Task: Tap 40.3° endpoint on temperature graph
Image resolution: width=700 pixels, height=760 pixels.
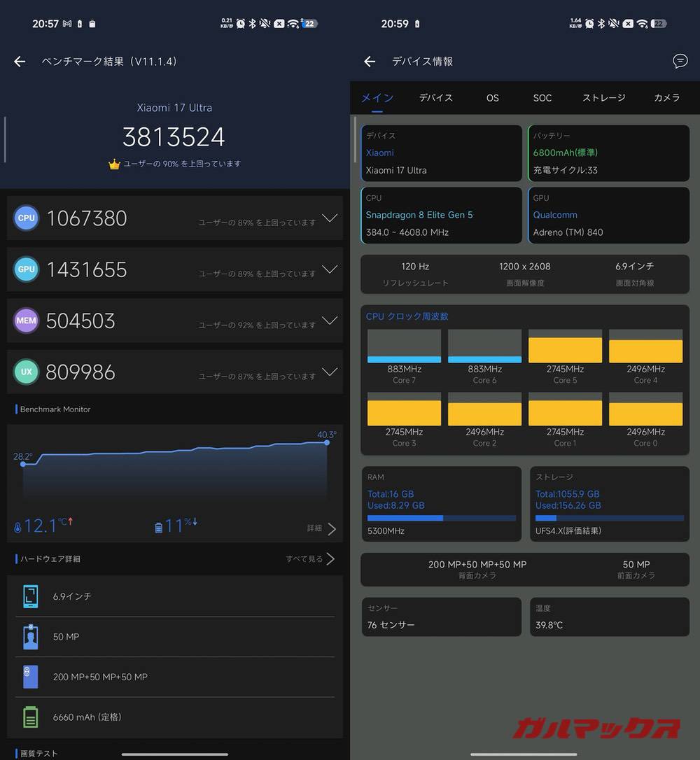Action: pos(327,442)
